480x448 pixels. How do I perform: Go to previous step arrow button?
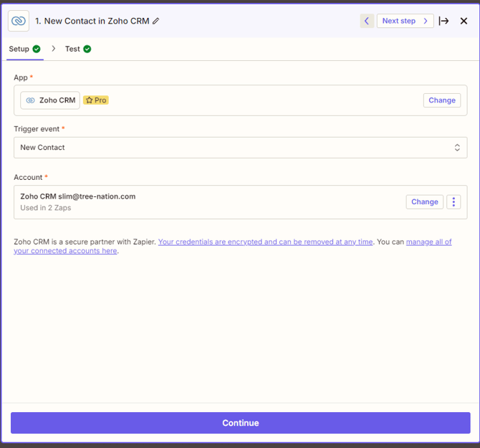tap(367, 21)
